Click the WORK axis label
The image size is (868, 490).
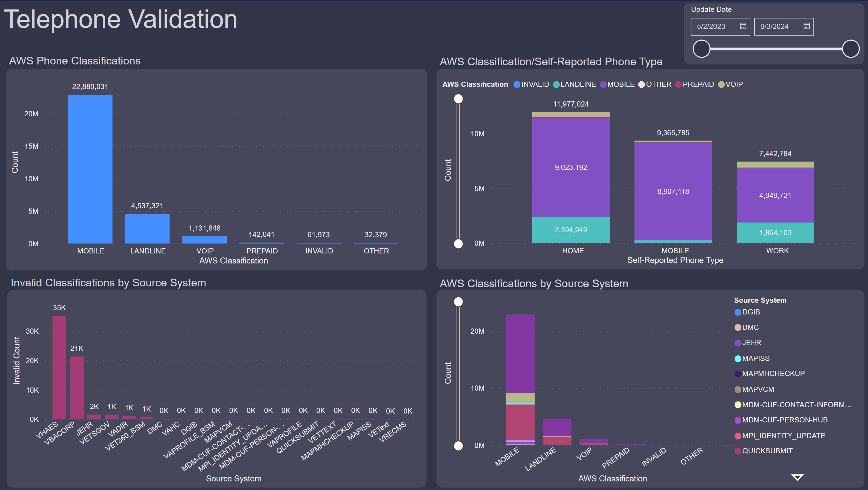[x=777, y=251]
